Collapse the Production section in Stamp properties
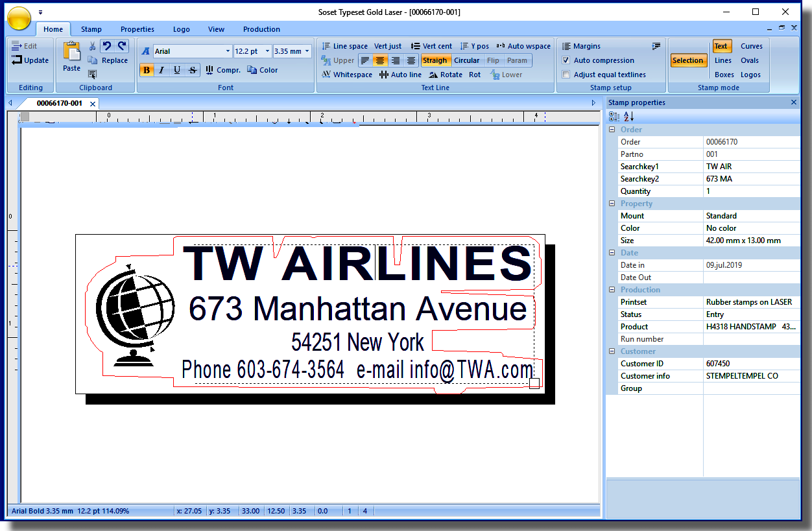812x531 pixels. 612,290
